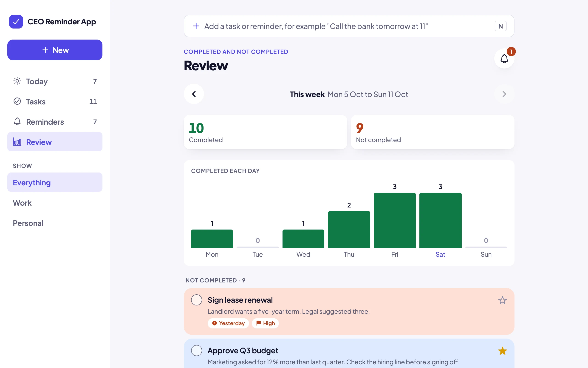Click the bar chart icon beside Review
The height and width of the screenshot is (368, 588).
coord(17,142)
